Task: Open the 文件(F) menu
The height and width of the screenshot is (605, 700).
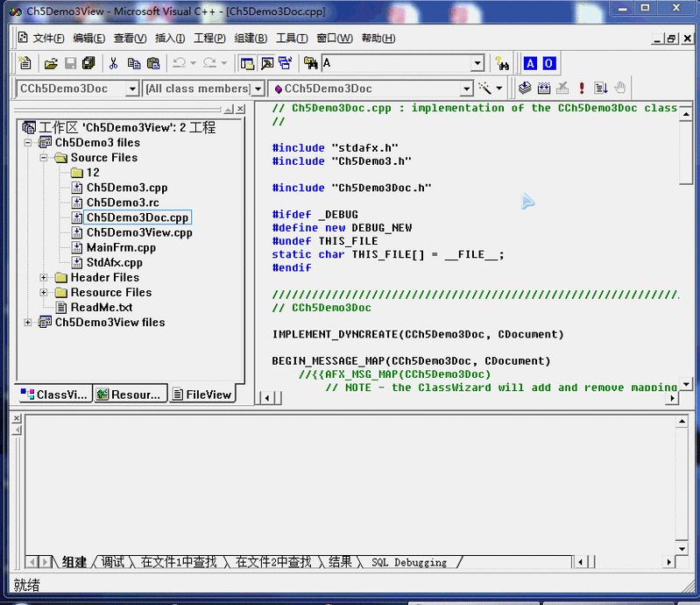Action: [48, 39]
